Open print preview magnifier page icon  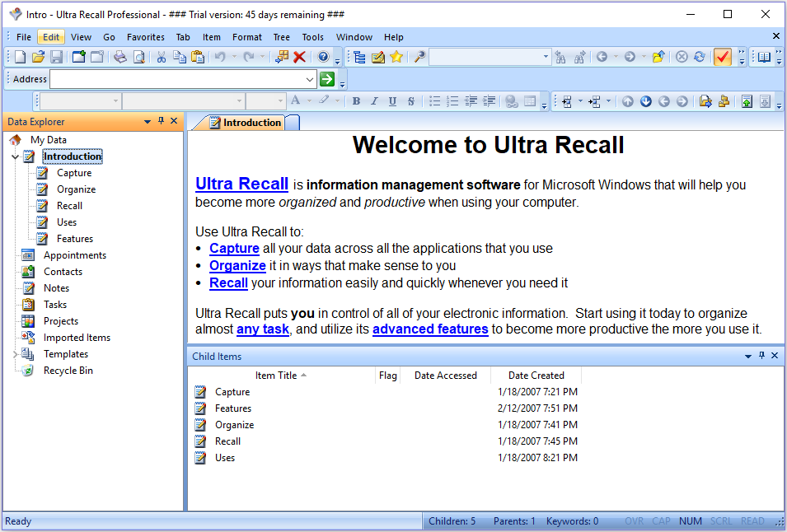[139, 57]
